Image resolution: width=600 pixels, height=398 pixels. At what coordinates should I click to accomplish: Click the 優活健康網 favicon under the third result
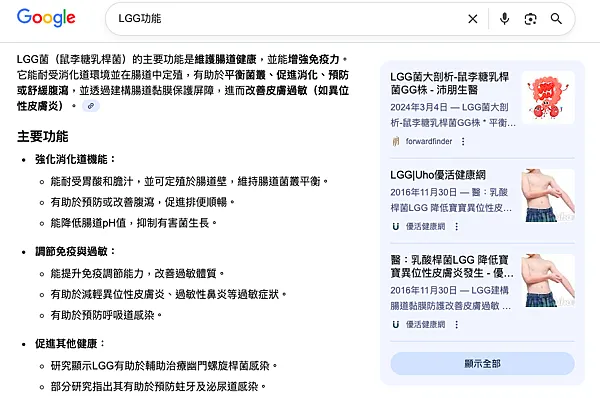396,325
